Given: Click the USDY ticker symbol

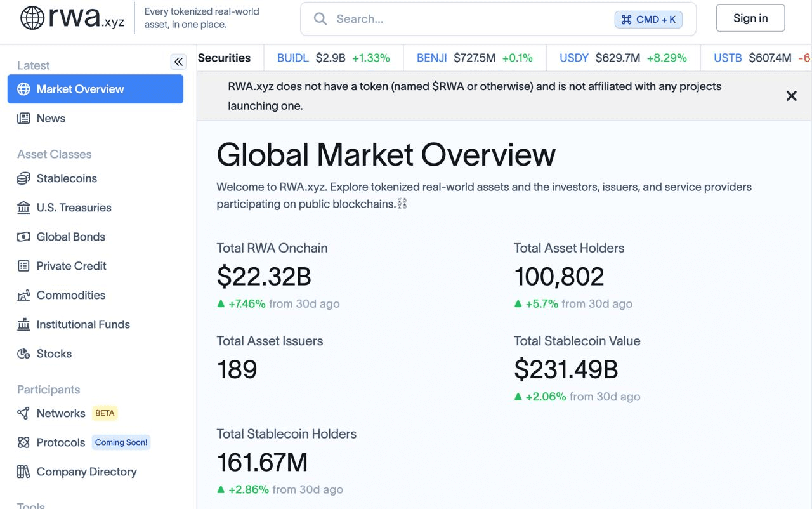Looking at the screenshot, I should point(574,58).
